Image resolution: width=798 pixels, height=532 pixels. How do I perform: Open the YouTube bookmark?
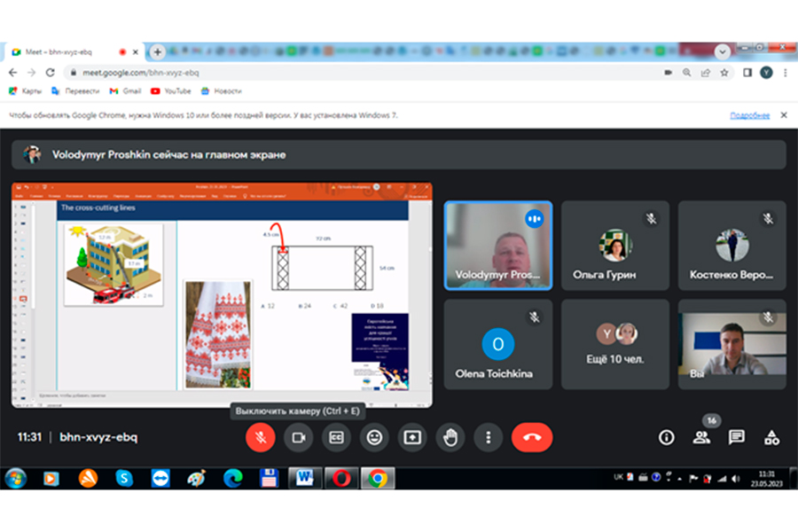click(x=171, y=91)
